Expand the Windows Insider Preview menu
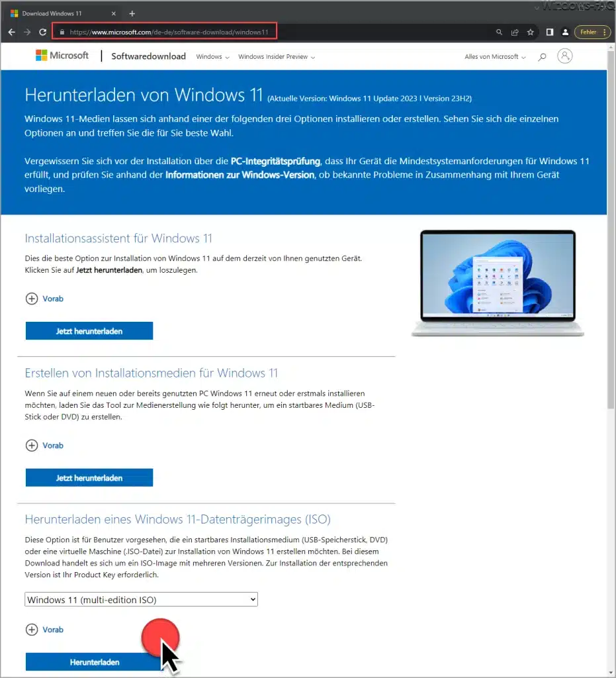Image resolution: width=616 pixels, height=678 pixels. (277, 57)
